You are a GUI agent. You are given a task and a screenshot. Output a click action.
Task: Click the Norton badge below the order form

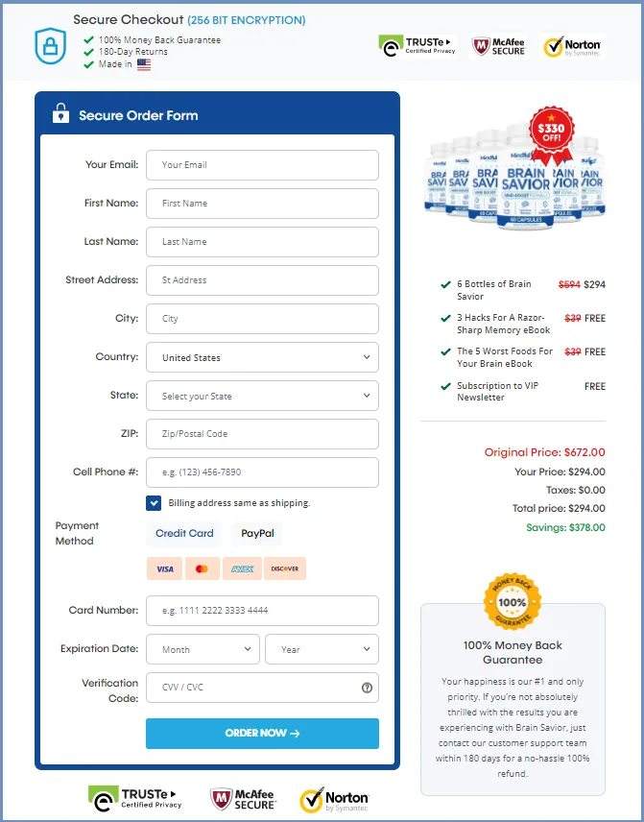pos(334,801)
